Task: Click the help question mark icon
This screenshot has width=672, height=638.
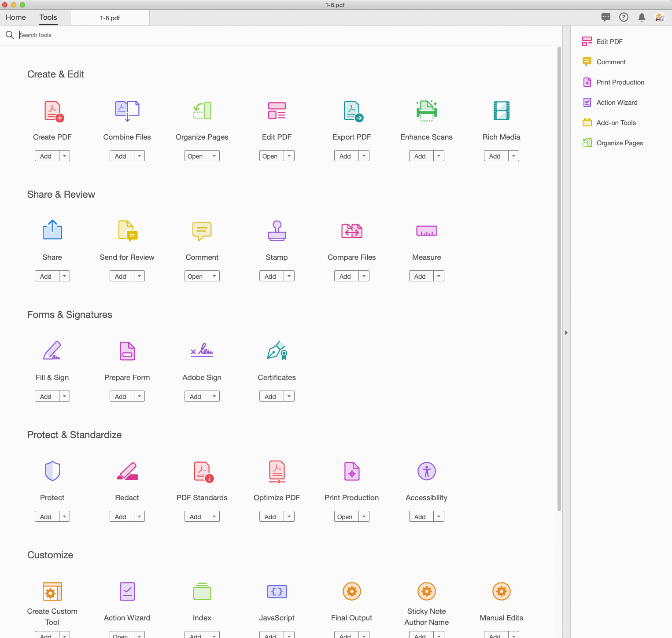Action: [x=624, y=17]
